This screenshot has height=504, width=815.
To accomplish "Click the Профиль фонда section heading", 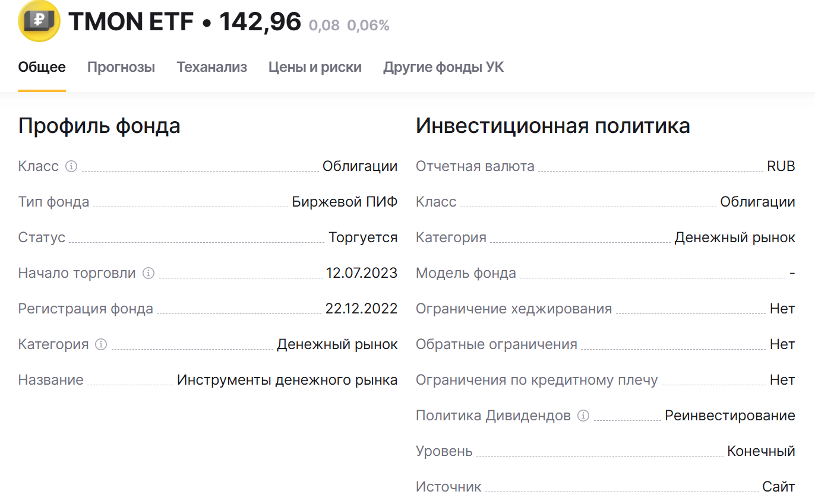I will pos(100,126).
